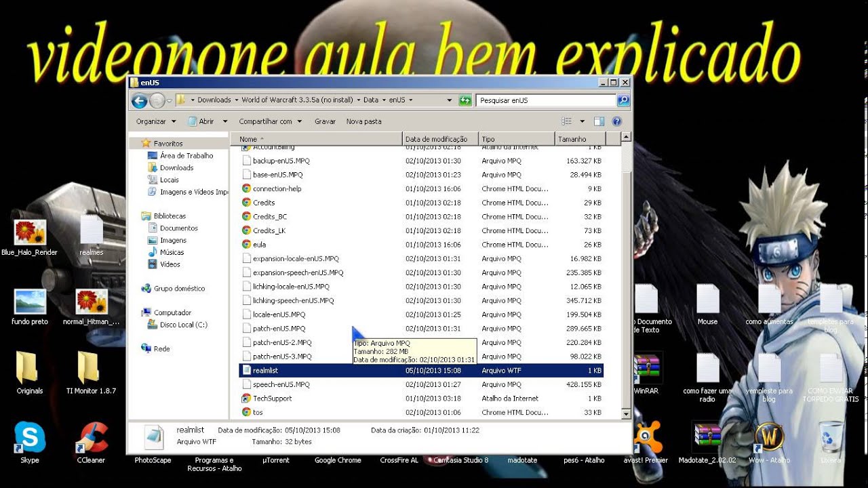Toggle the preview pane icon
Image resolution: width=868 pixels, height=488 pixels.
click(x=599, y=121)
